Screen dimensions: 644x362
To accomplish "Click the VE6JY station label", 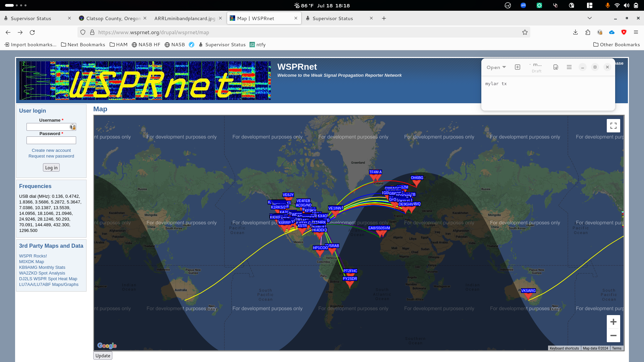I will pos(288,195).
